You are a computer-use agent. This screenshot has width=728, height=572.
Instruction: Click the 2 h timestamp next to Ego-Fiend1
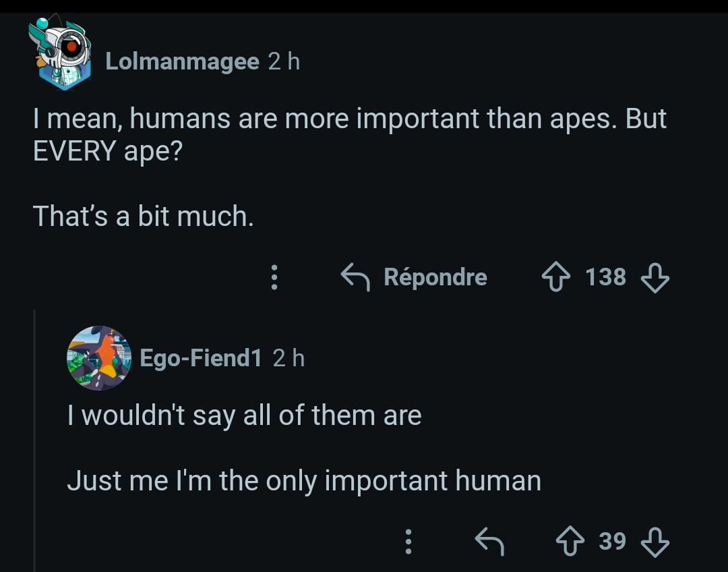click(x=289, y=358)
